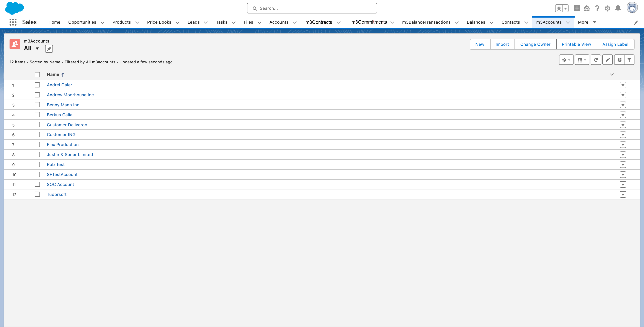This screenshot has width=644, height=327.
Task: Open the Help question mark icon
Action: tap(597, 8)
